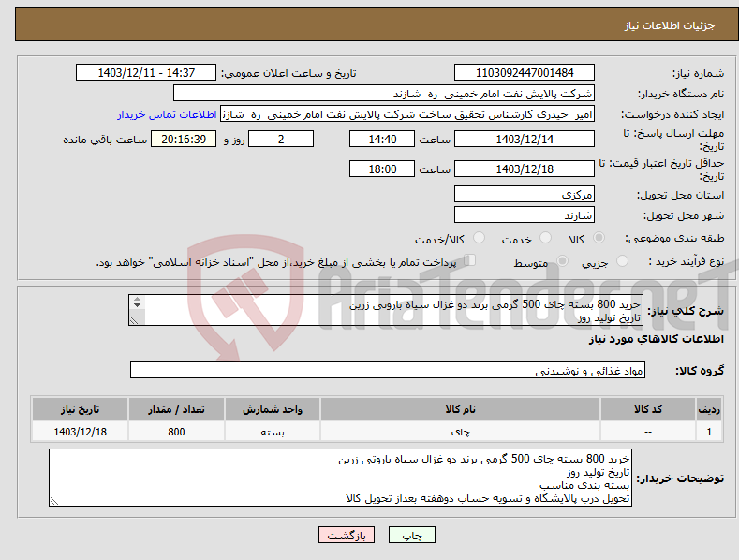Click the شرح کلی نیاز text area
The image size is (739, 560).
(386, 310)
